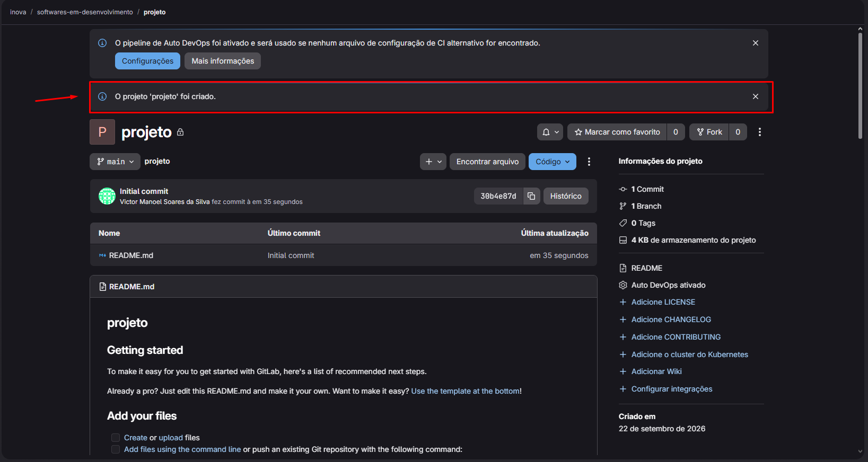Copy commit SHA 30b4e87d to clipboard
Viewport: 868px width, 462px height.
pos(531,196)
